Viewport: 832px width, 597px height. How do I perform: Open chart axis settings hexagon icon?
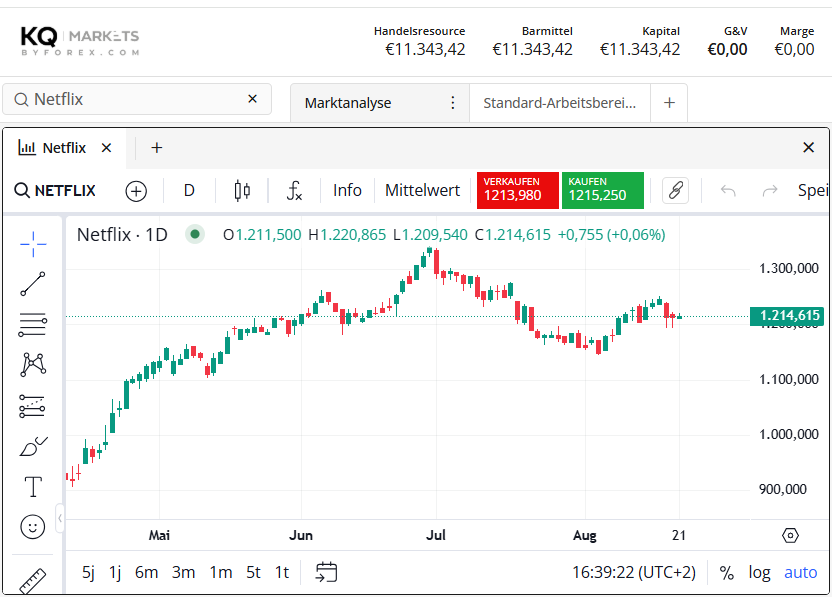tap(790, 535)
